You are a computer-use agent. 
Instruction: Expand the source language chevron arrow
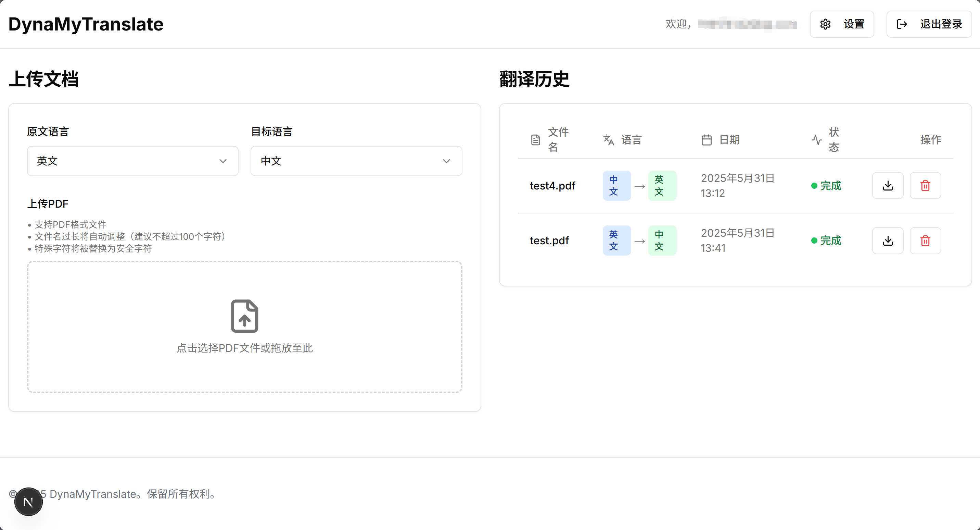[x=223, y=161]
